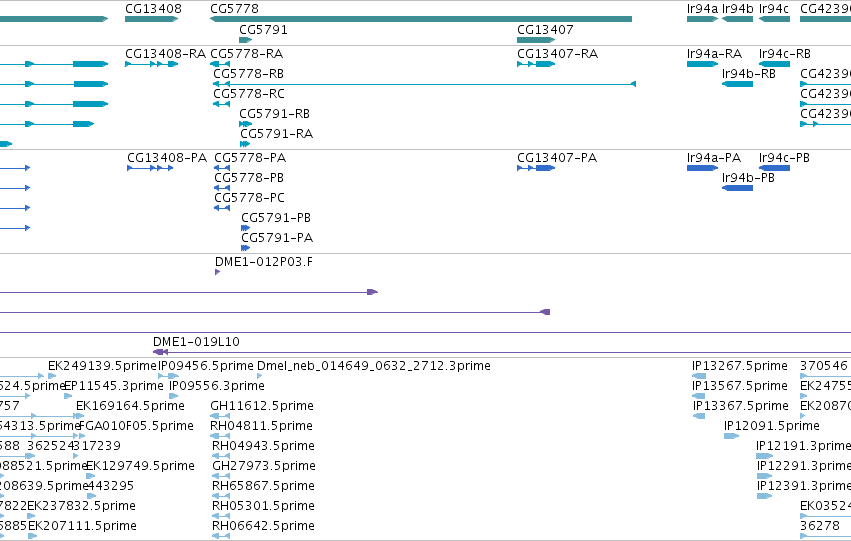
Task: Select the Ir94c-RB transcript
Action: pos(774,64)
